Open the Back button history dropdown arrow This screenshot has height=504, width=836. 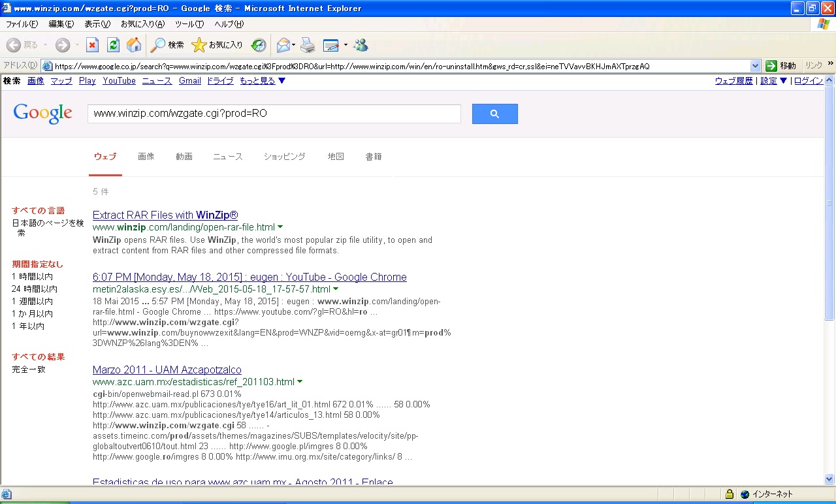45,45
